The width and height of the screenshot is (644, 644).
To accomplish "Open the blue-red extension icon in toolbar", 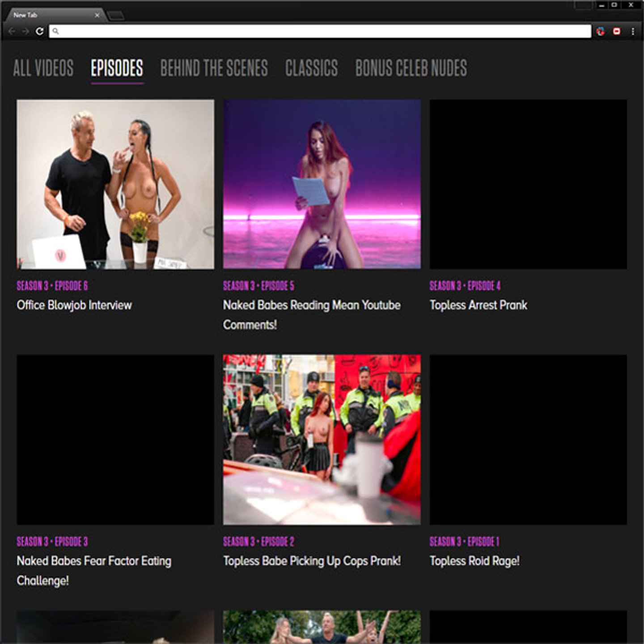I will 600,31.
